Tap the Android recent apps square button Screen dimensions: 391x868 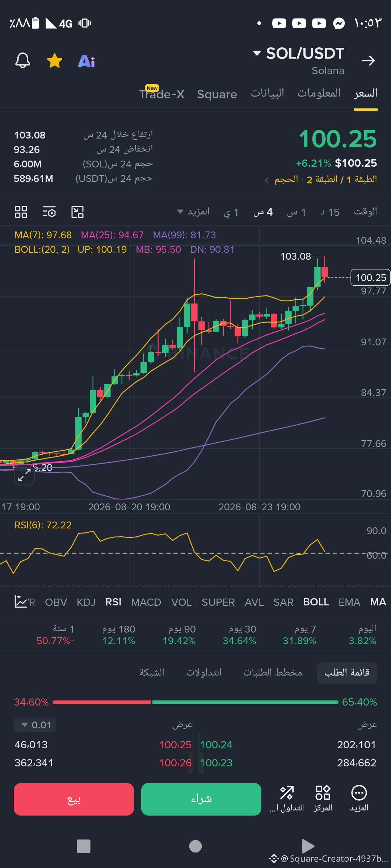click(84, 846)
